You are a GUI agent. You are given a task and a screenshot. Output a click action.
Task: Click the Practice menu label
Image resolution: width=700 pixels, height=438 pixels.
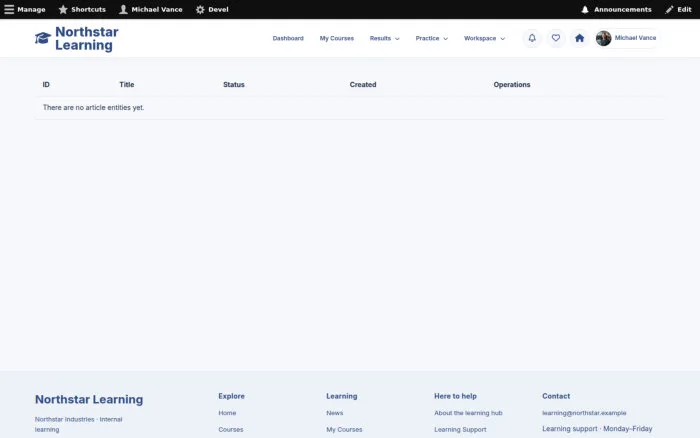point(427,38)
